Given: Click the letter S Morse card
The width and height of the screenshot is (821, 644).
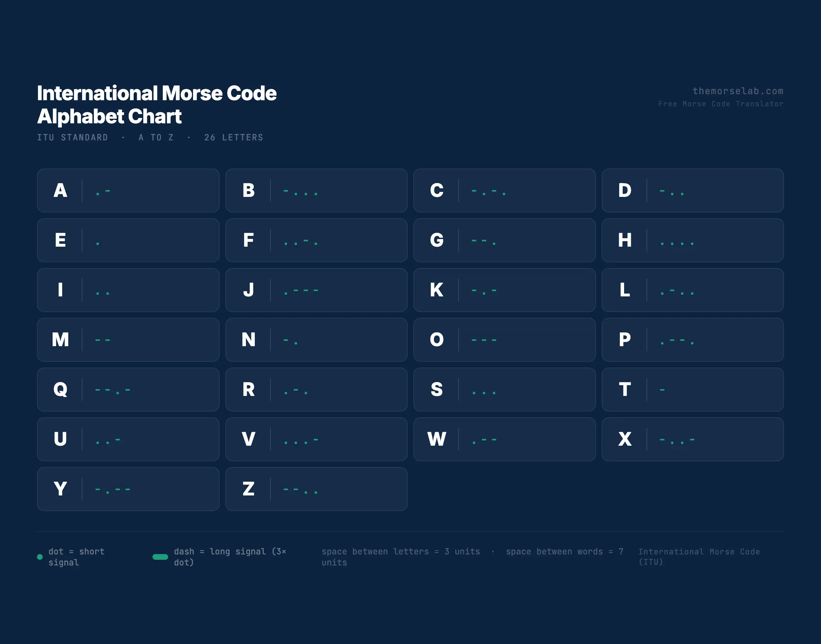Looking at the screenshot, I should pyautogui.click(x=504, y=390).
